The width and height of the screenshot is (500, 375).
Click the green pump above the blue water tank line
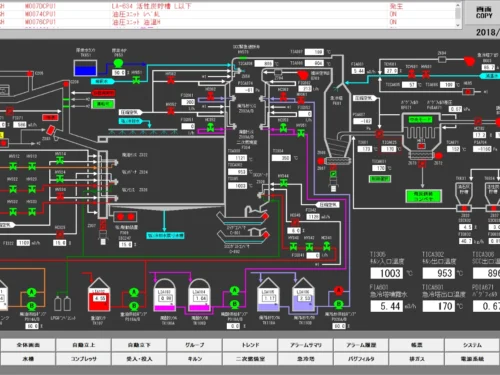click(118, 63)
